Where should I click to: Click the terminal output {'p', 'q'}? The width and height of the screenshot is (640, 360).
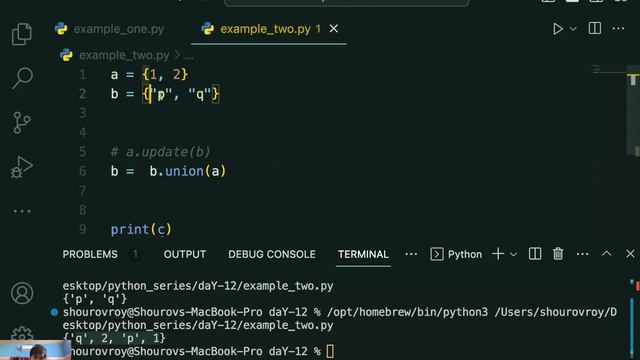click(x=95, y=299)
